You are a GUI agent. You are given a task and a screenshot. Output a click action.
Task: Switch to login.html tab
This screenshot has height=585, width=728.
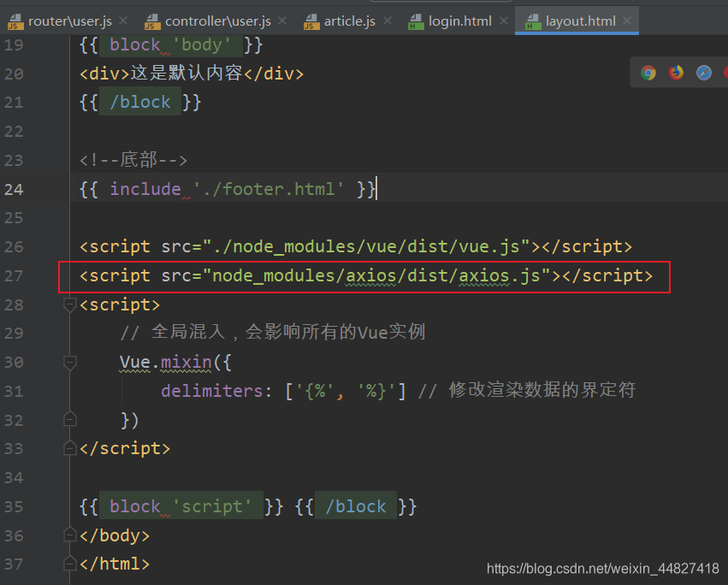click(460, 21)
